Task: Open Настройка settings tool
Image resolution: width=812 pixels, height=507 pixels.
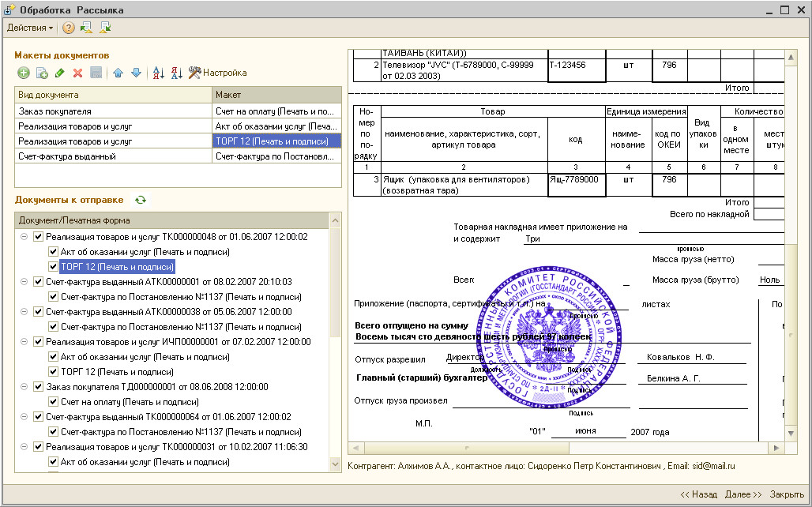Action: tap(217, 73)
